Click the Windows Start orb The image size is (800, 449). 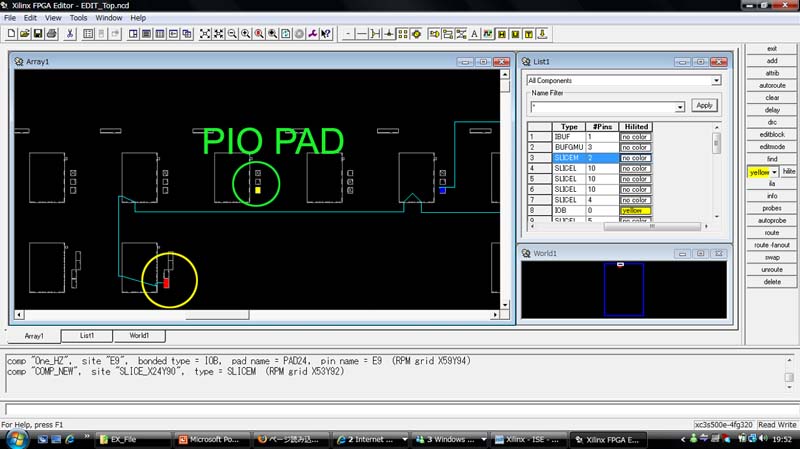(16, 439)
